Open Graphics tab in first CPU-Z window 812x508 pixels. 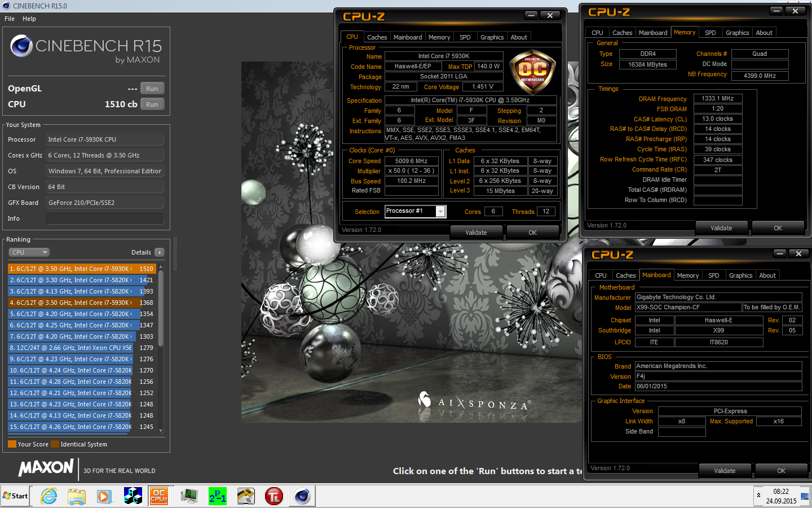tap(492, 37)
